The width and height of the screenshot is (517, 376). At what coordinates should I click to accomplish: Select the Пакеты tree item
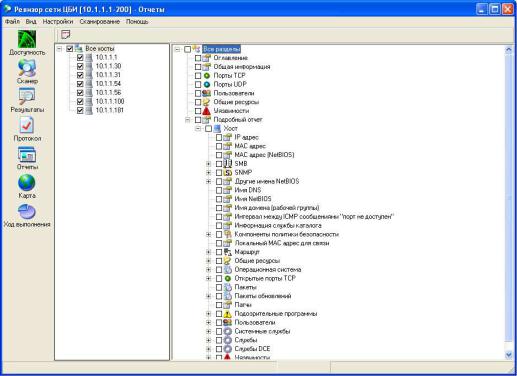(246, 287)
